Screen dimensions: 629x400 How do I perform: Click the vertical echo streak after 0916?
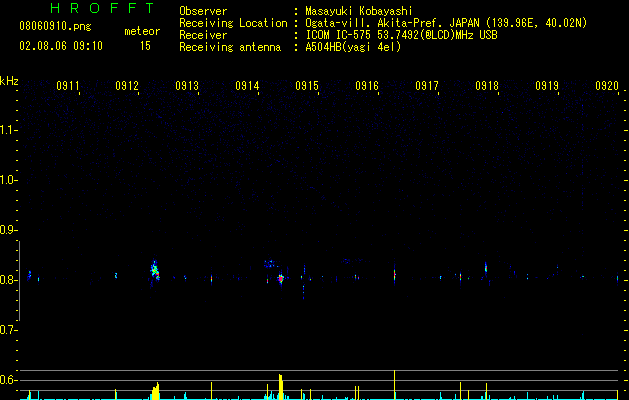pos(394,274)
